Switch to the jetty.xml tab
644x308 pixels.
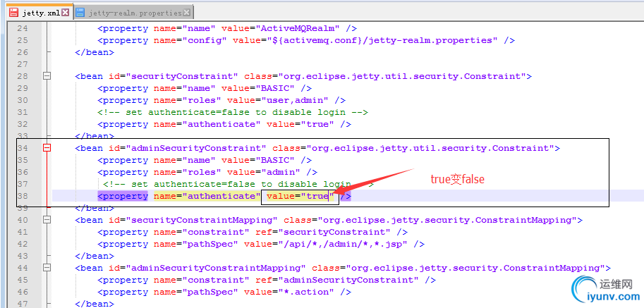pyautogui.click(x=40, y=12)
